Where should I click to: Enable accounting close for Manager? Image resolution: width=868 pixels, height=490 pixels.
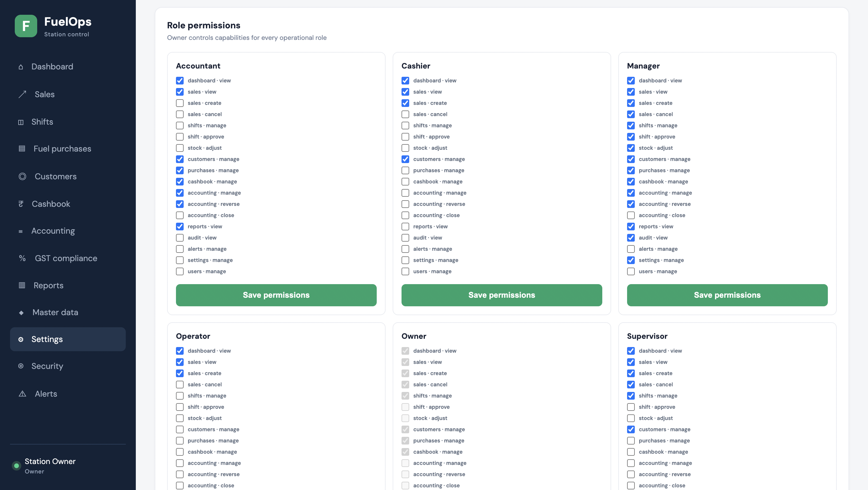(x=631, y=215)
